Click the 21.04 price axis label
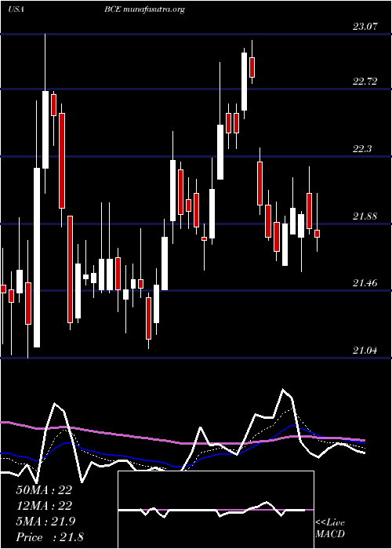The width and height of the screenshot is (392, 549). [365, 350]
